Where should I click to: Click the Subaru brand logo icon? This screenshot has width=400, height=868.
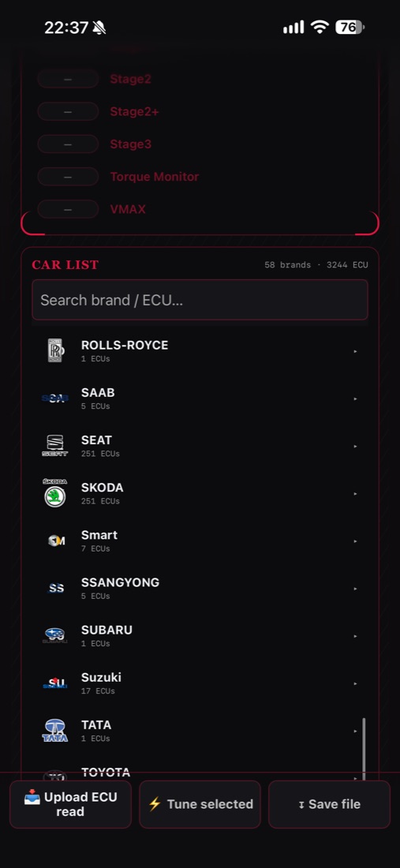pyautogui.click(x=54, y=635)
